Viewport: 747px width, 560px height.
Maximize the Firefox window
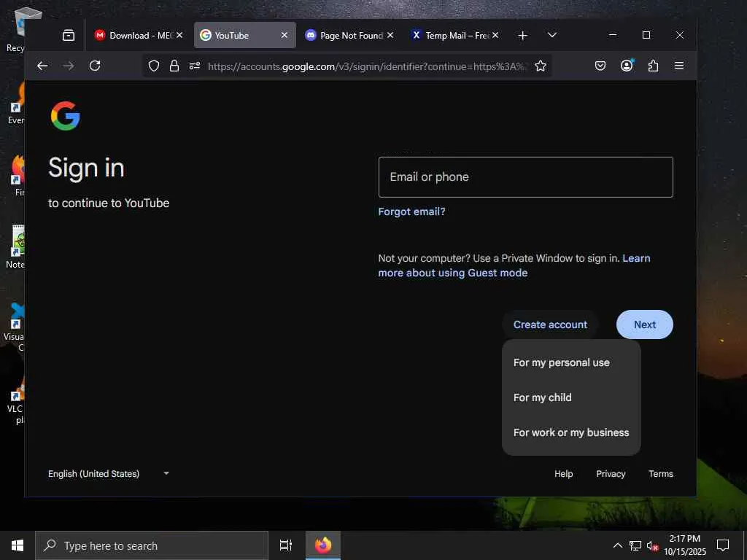(x=646, y=35)
